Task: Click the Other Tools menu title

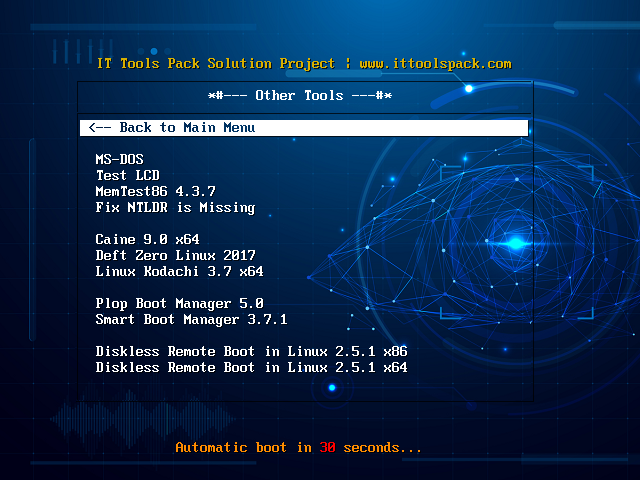Action: 300,96
